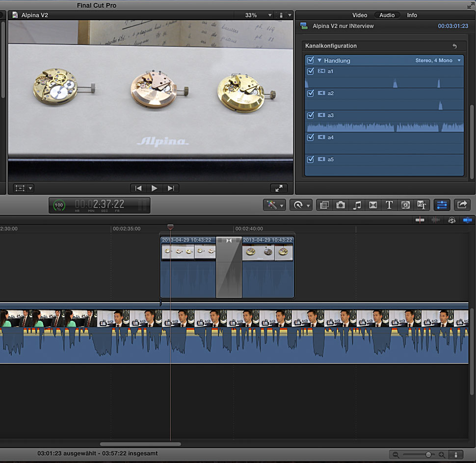The image size is (476, 463).
Task: Open the Titles browser
Action: pyautogui.click(x=389, y=205)
